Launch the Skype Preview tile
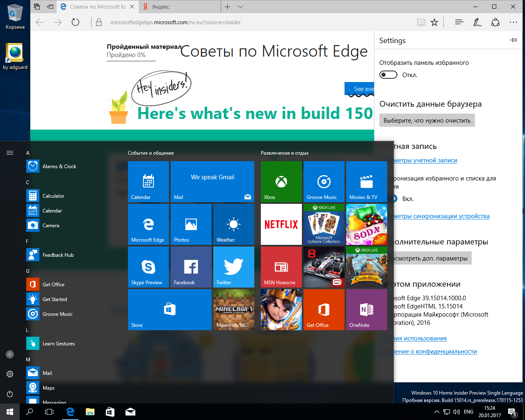Image resolution: width=525 pixels, height=420 pixels. click(148, 267)
